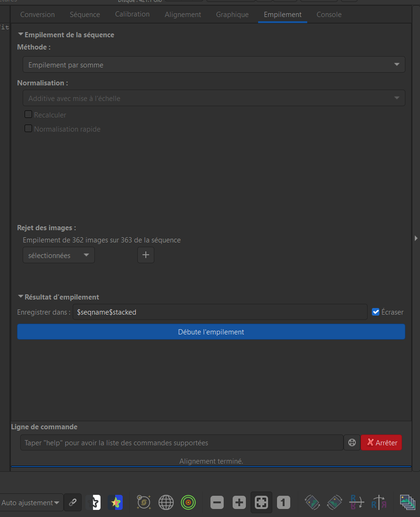
Task: Click the green concentric target icon
Action: pyautogui.click(x=188, y=503)
